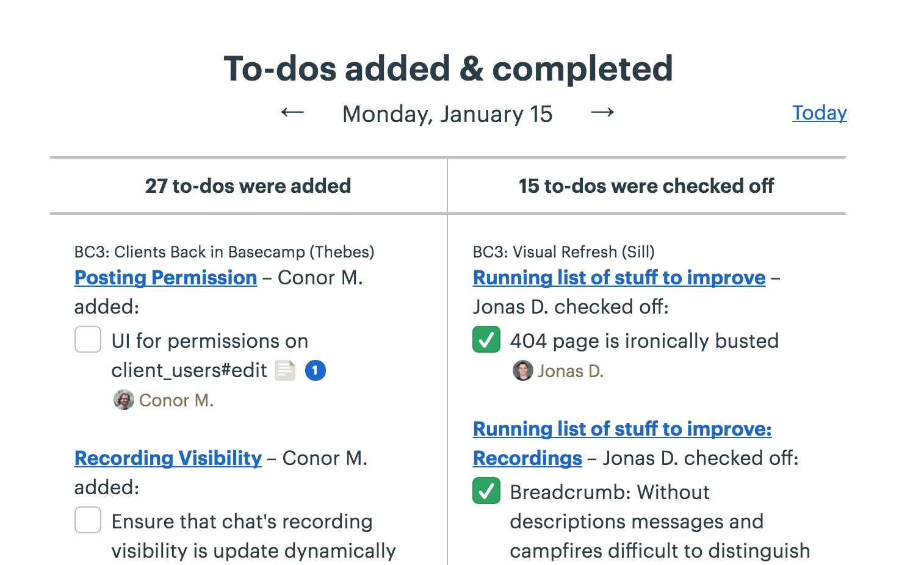Click the Monday, January 15 date label
Viewport: 924px width, 565px height.
coord(447,114)
